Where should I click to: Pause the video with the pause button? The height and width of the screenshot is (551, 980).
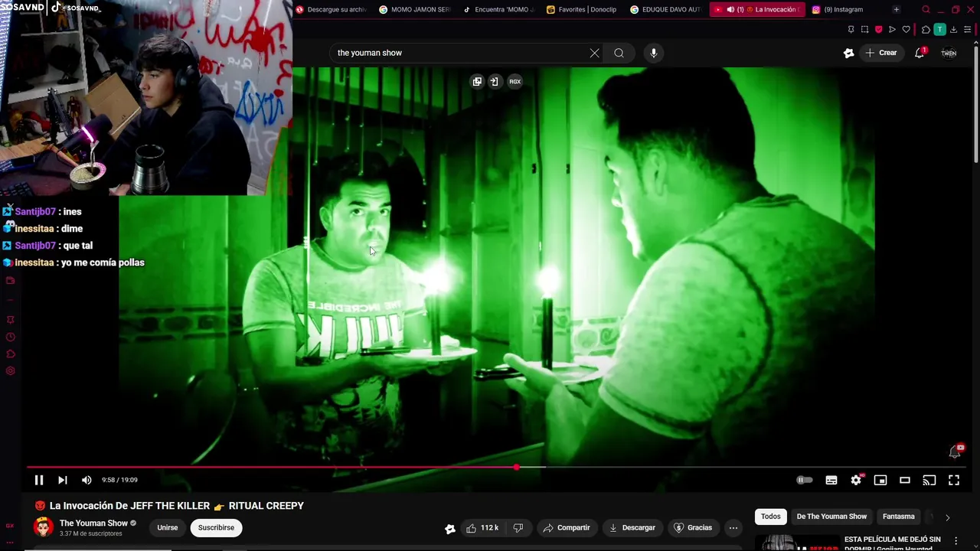[38, 480]
